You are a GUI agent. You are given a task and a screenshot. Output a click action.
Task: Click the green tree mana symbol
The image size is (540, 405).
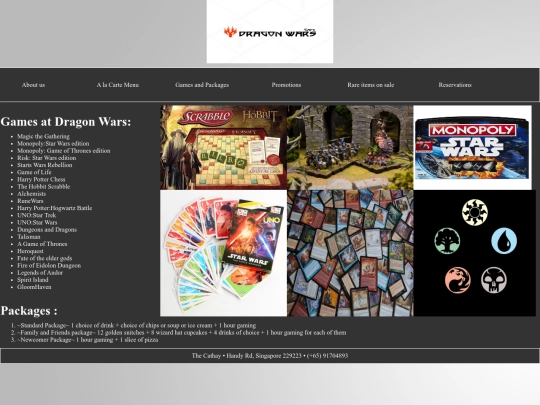pyautogui.click(x=447, y=241)
